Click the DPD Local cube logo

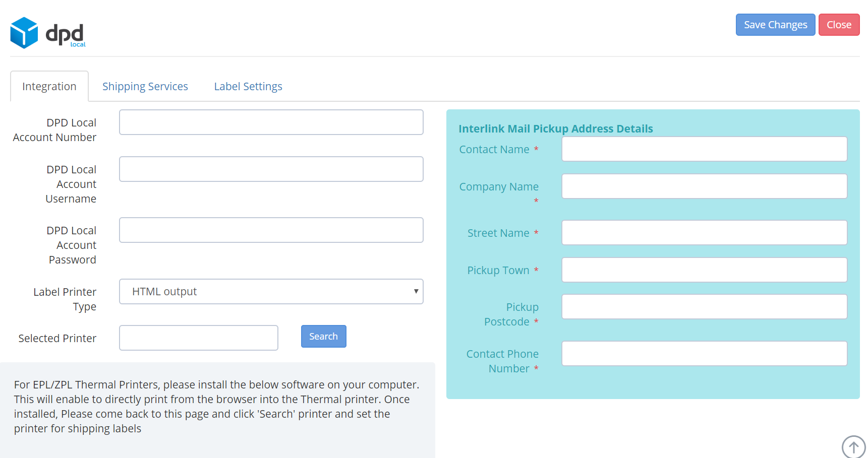[x=24, y=33]
